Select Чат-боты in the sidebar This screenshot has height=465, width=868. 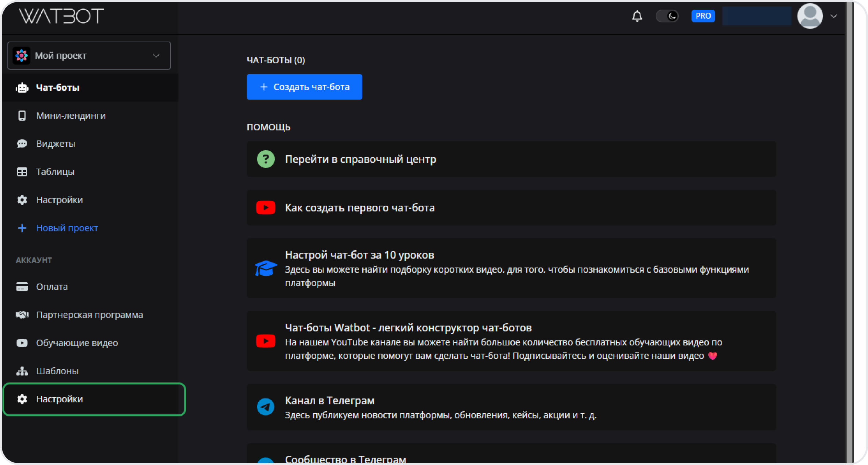coord(58,88)
